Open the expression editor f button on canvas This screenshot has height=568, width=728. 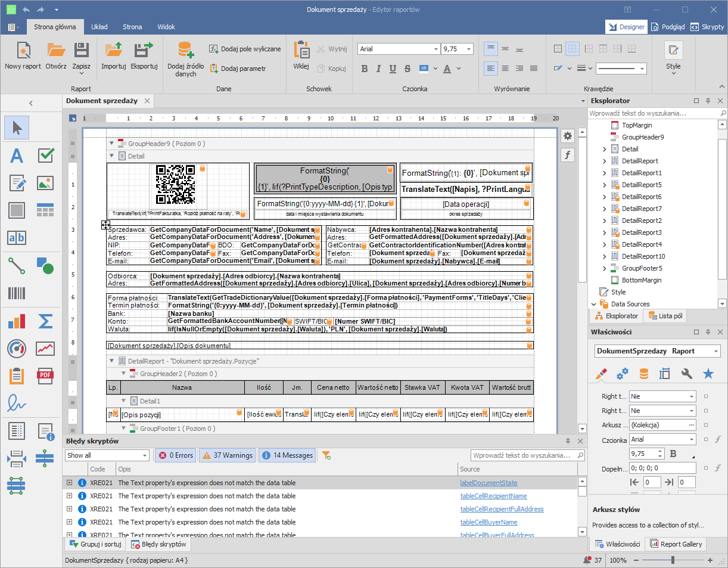pyautogui.click(x=568, y=155)
